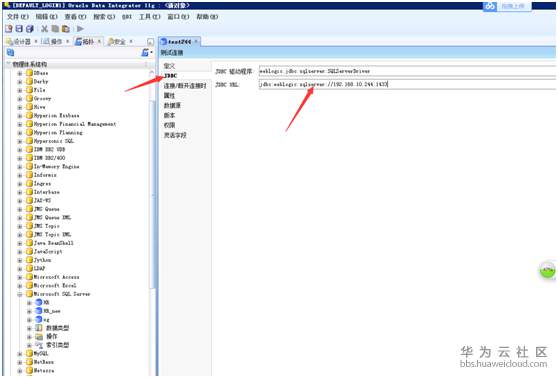Viewport: 558px width, 378px height.
Task: Open the 工具(T) menu
Action: coord(149,17)
